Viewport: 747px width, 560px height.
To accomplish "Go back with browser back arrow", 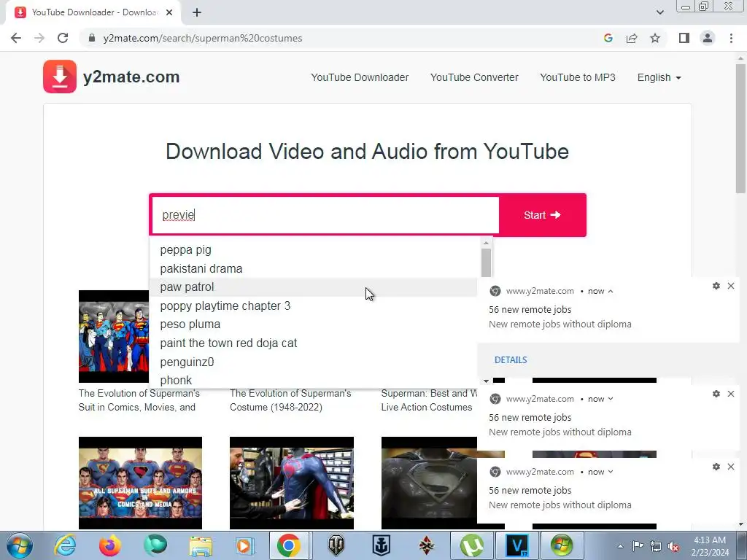I will (16, 38).
